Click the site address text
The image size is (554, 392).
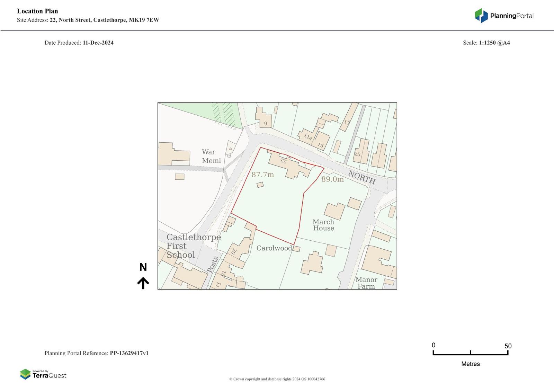tap(88, 20)
